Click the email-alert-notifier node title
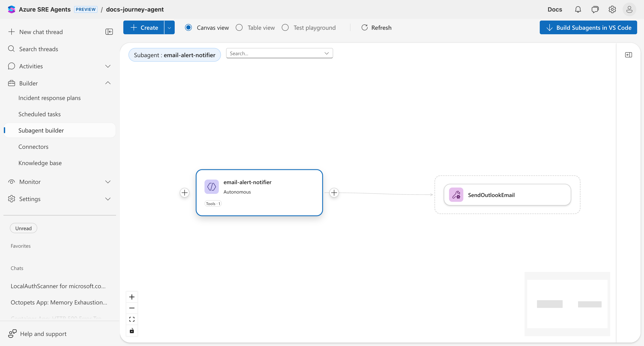644x346 pixels. click(x=247, y=182)
